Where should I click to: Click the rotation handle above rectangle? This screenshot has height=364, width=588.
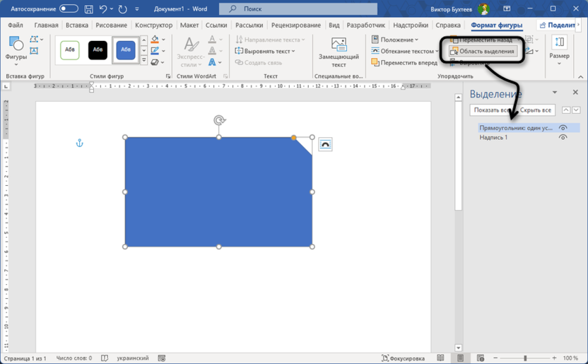(x=219, y=121)
